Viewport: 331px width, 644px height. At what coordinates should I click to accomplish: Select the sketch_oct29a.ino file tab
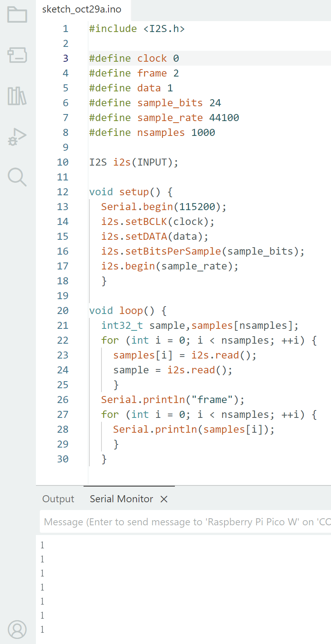point(82,9)
